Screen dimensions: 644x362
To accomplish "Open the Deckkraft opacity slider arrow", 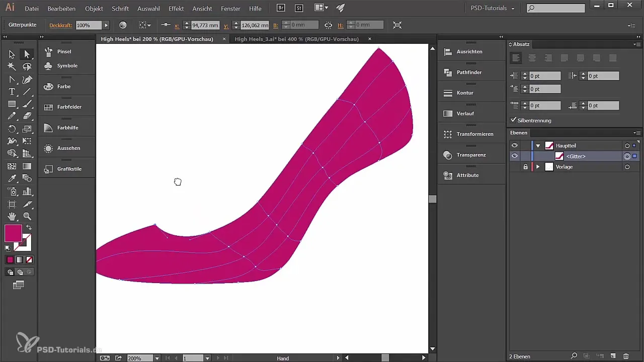I will (106, 25).
